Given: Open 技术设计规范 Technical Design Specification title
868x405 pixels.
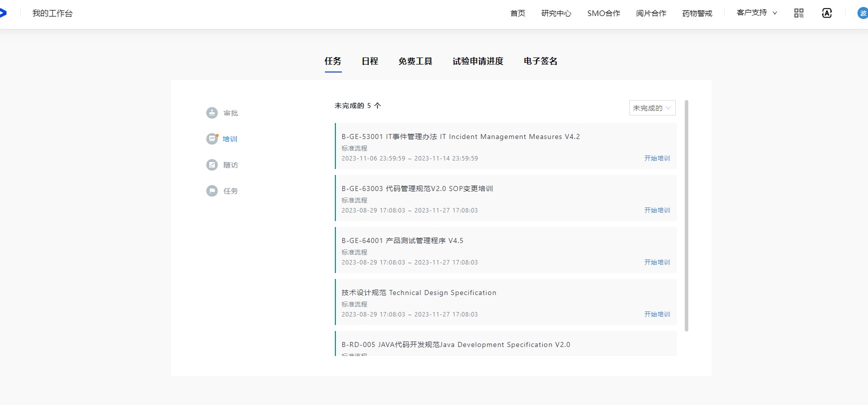Looking at the screenshot, I should click(419, 292).
